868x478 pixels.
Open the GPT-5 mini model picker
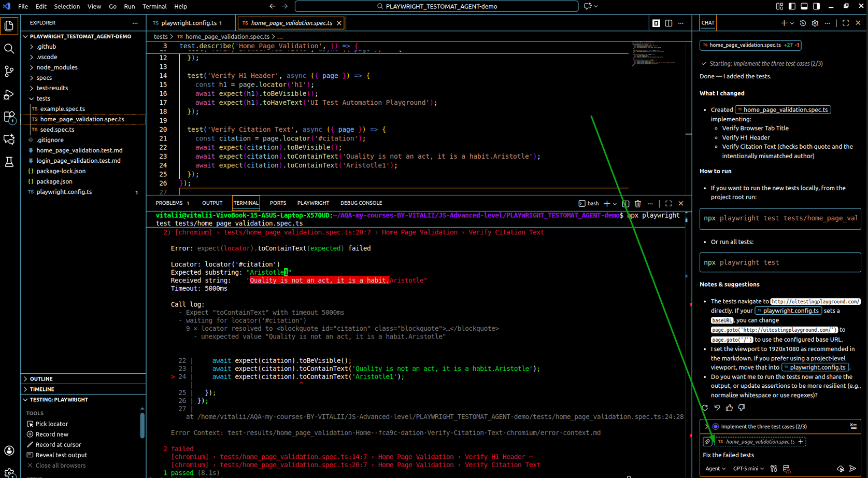click(x=748, y=469)
